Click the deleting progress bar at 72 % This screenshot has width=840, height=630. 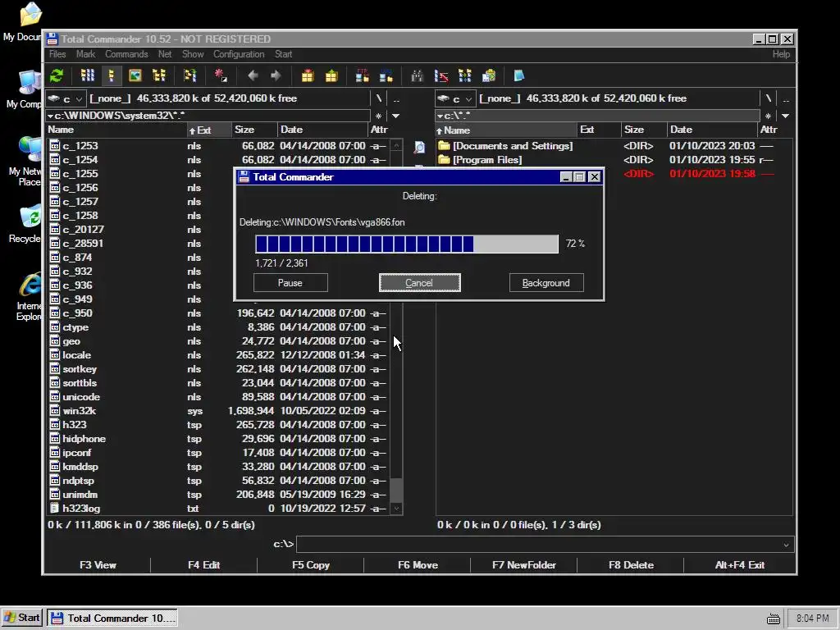[407, 244]
